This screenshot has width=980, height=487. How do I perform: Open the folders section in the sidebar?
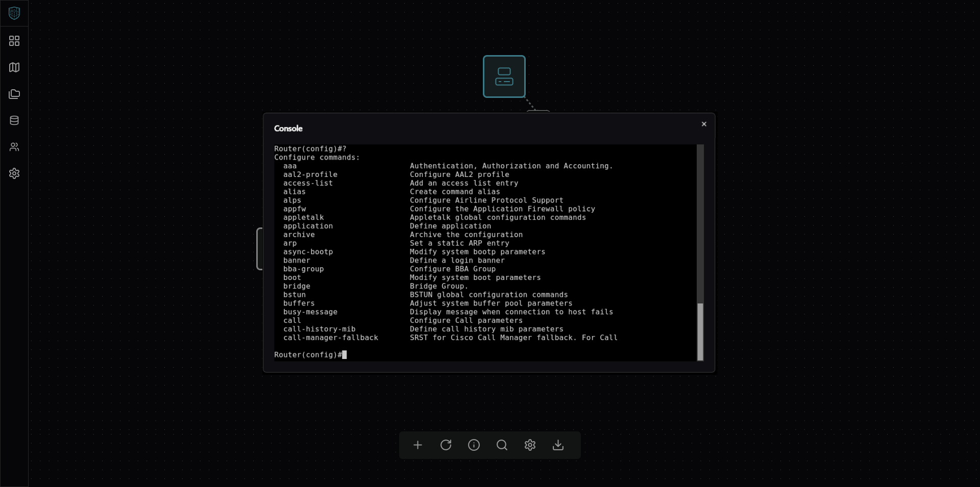tap(14, 94)
